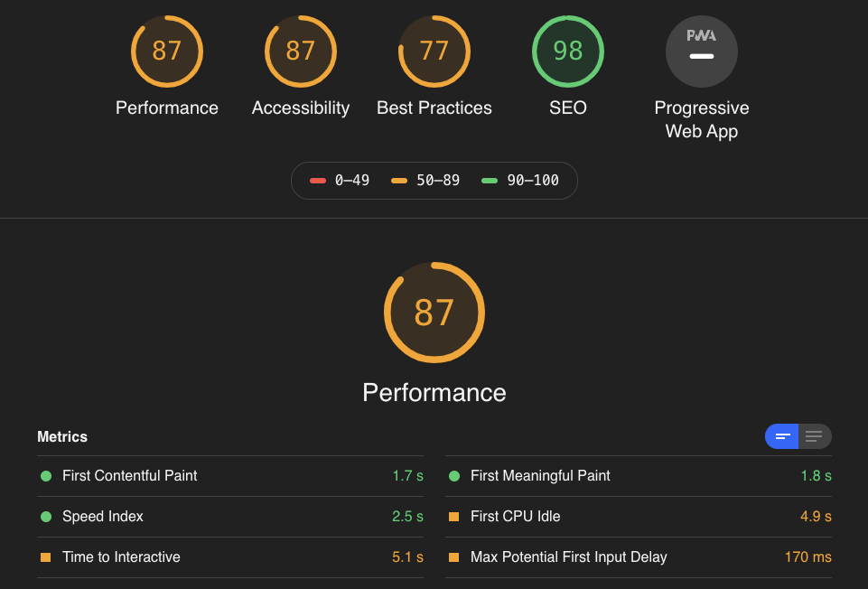The width and height of the screenshot is (868, 589).
Task: Click the large Performance heading text
Action: click(x=434, y=393)
